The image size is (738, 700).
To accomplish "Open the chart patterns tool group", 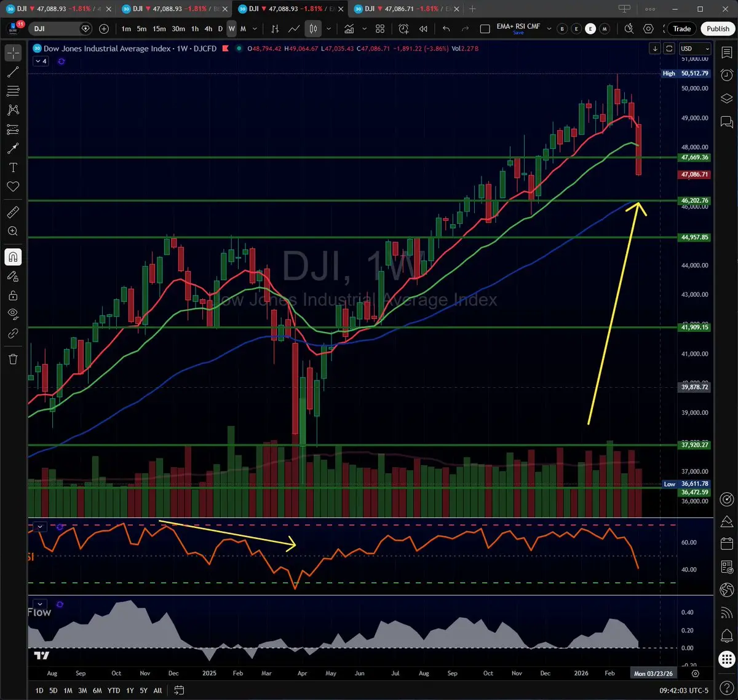I will pos(13,110).
